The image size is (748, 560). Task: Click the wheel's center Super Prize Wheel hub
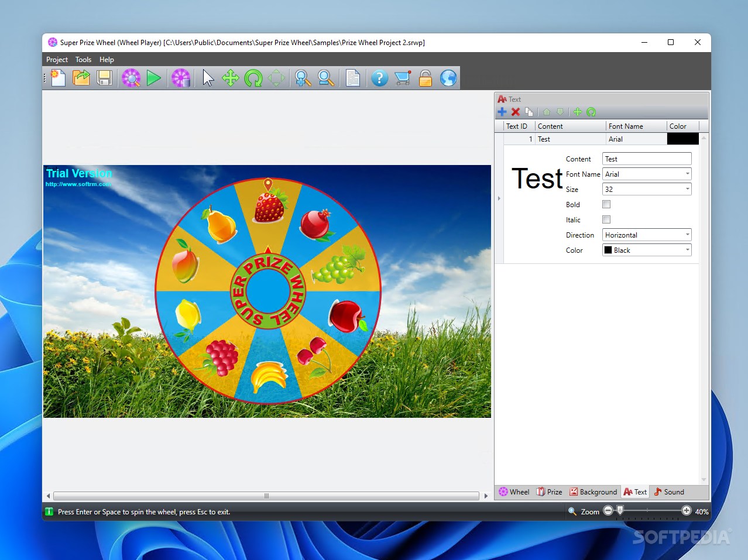click(x=268, y=291)
